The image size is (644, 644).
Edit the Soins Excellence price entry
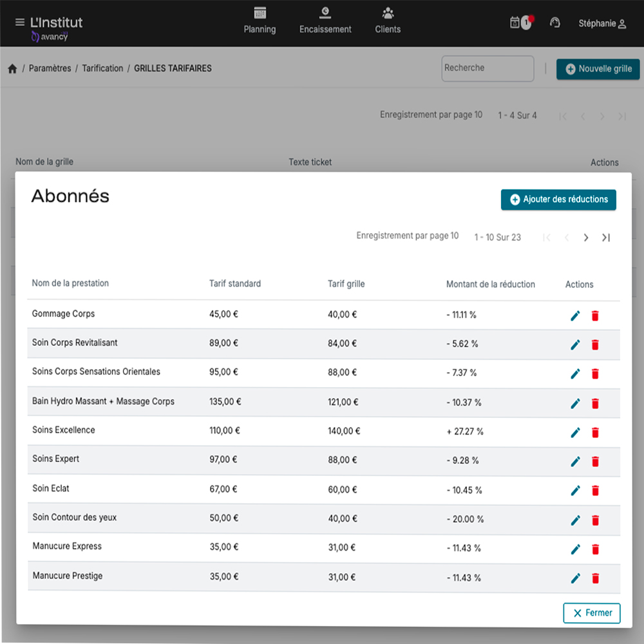[x=575, y=432]
